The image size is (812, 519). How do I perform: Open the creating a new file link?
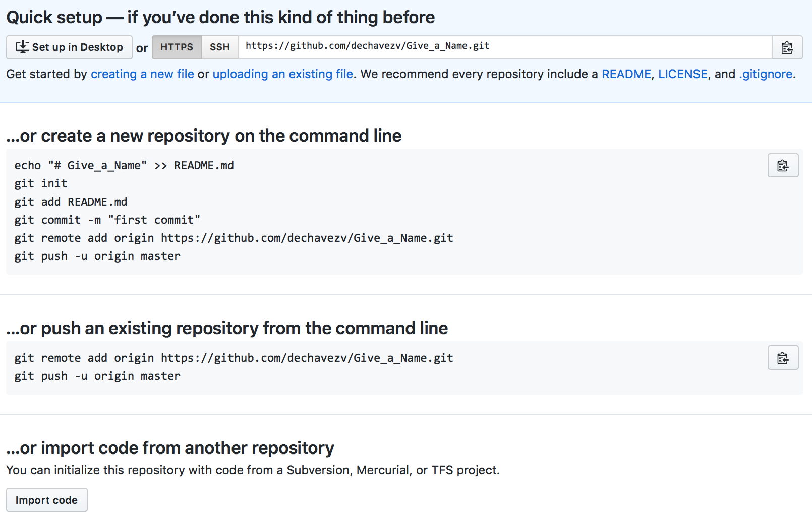[x=142, y=74]
